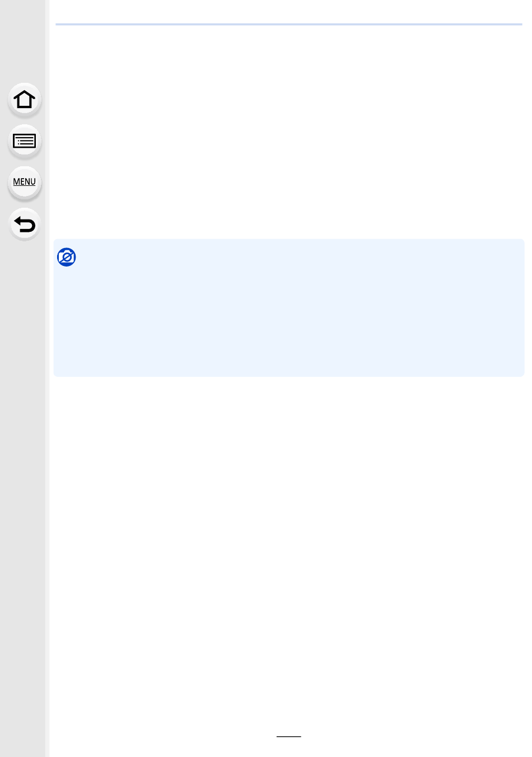This screenshot has width=532, height=757.
Task: Show the contents listing page
Action: pos(24,141)
